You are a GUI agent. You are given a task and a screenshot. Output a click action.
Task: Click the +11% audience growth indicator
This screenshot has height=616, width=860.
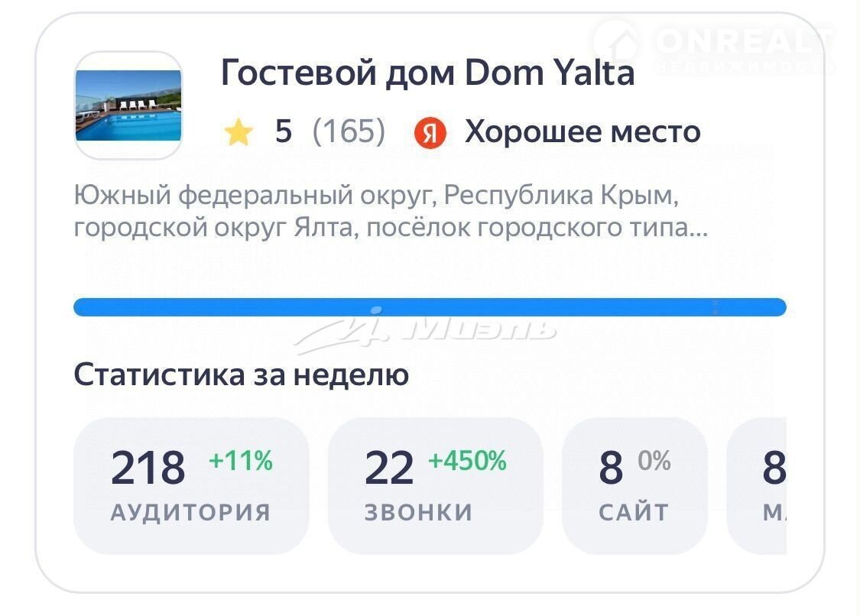pyautogui.click(x=241, y=461)
